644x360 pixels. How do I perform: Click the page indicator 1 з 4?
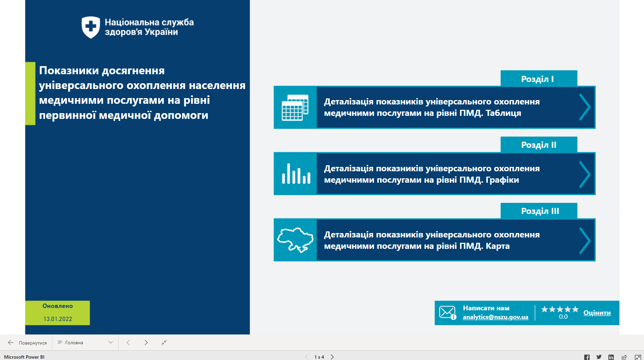tap(319, 357)
